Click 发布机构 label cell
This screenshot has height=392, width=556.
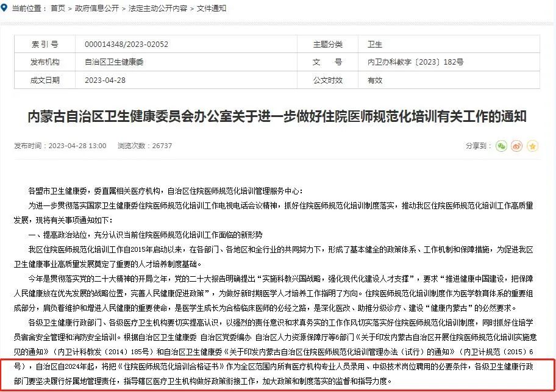coord(45,62)
